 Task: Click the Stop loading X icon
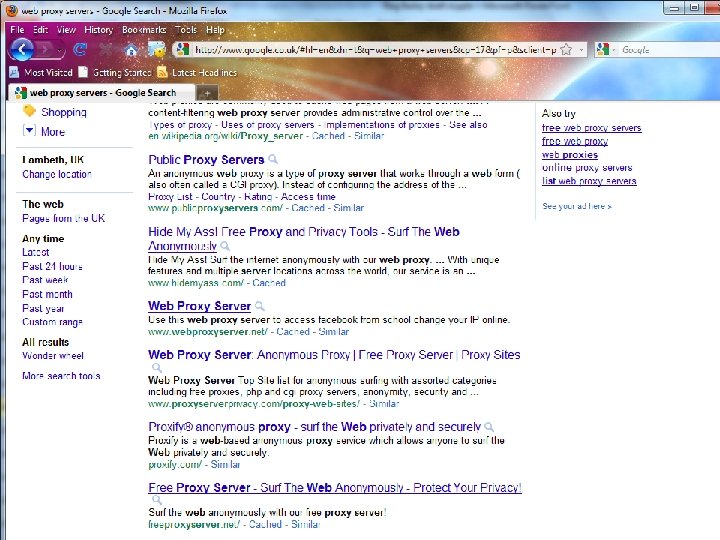[x=106, y=49]
